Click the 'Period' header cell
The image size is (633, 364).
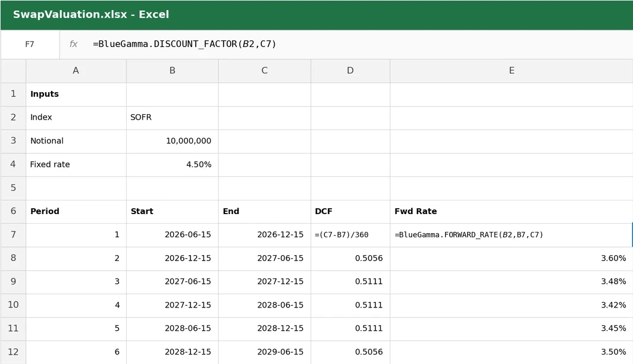76,212
